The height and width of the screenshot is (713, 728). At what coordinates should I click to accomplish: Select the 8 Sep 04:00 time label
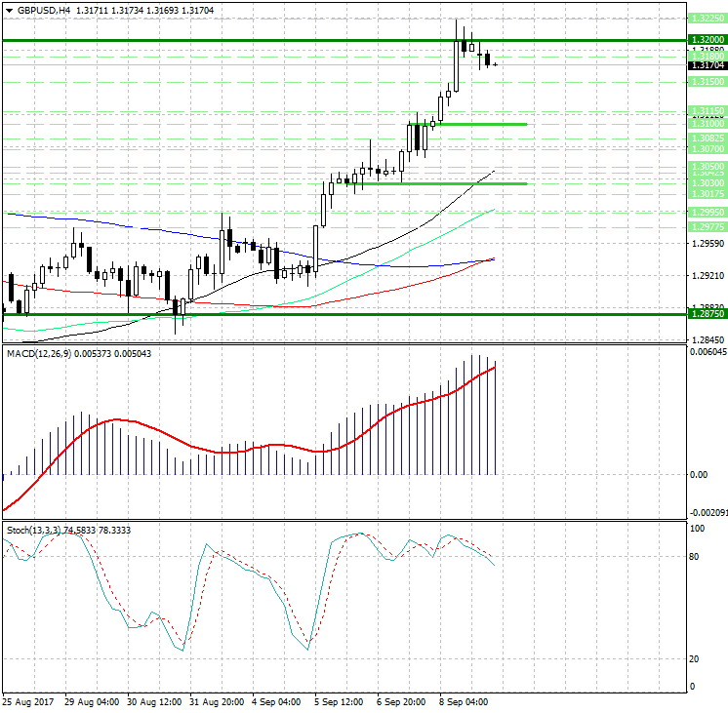(463, 701)
